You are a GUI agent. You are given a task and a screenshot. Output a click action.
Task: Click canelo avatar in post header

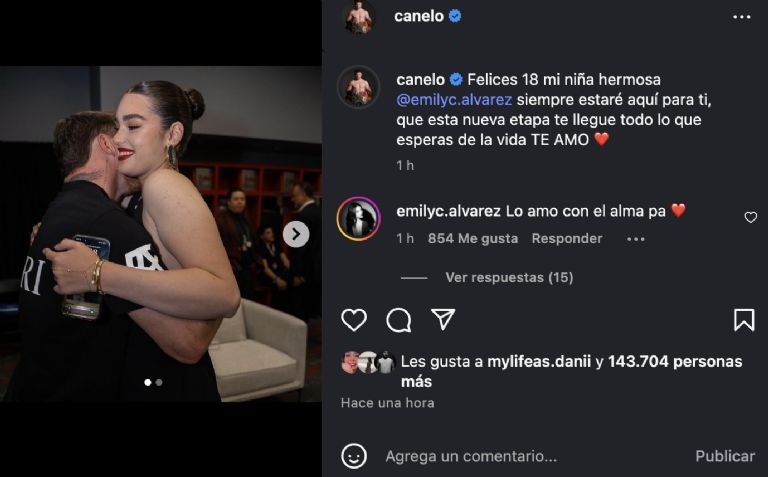[x=359, y=17]
